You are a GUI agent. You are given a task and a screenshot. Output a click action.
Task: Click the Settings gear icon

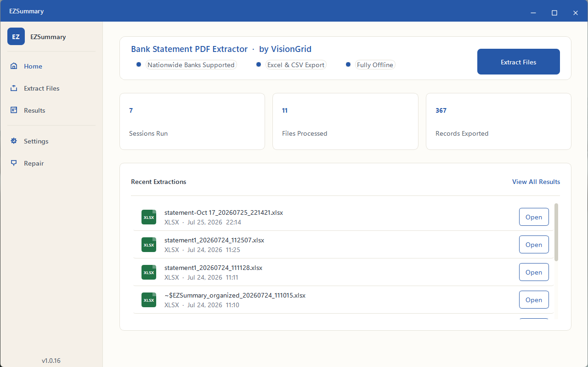(x=14, y=141)
